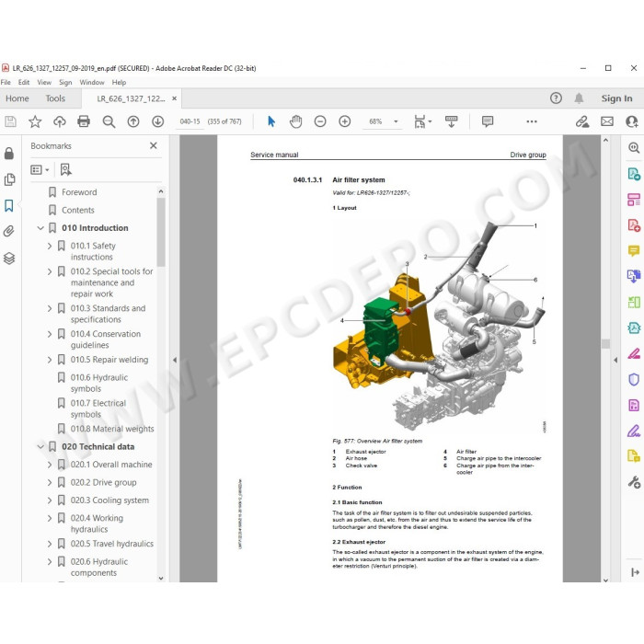The height and width of the screenshot is (644, 644).
Task: Click the scrolling mode keyboard icon
Action: 452,121
